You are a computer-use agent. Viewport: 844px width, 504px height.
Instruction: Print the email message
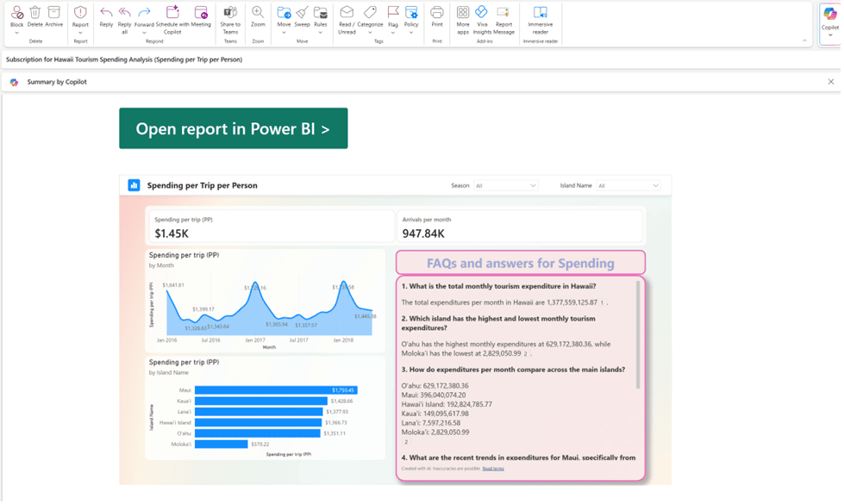[x=437, y=13]
